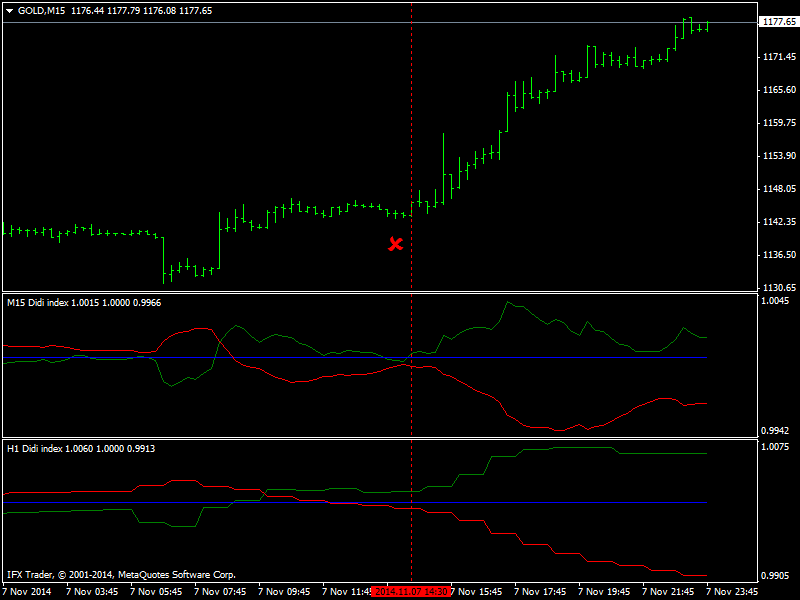Open the GOLD,M15 chart menu triangle
Viewport: 800px width, 600px height.
point(9,11)
